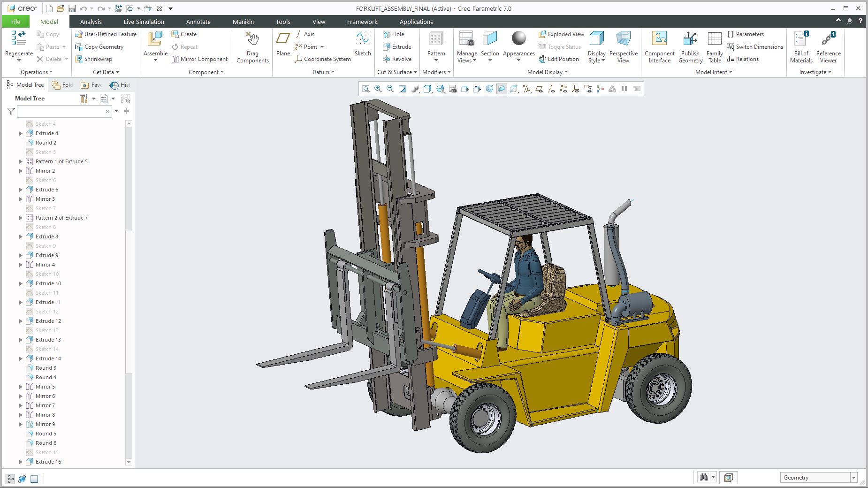Screen dimensions: 868x488
Task: Open the File menu
Action: 15,22
